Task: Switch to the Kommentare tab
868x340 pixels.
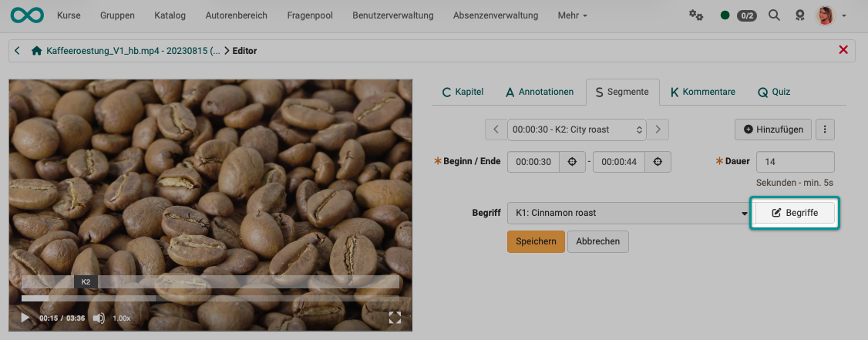Action: [x=702, y=92]
